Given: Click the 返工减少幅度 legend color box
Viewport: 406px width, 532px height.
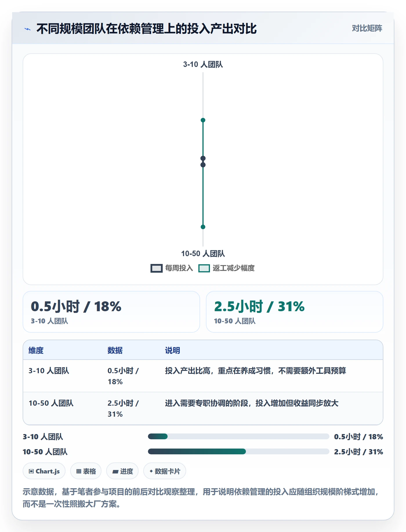Looking at the screenshot, I should click(x=204, y=268).
